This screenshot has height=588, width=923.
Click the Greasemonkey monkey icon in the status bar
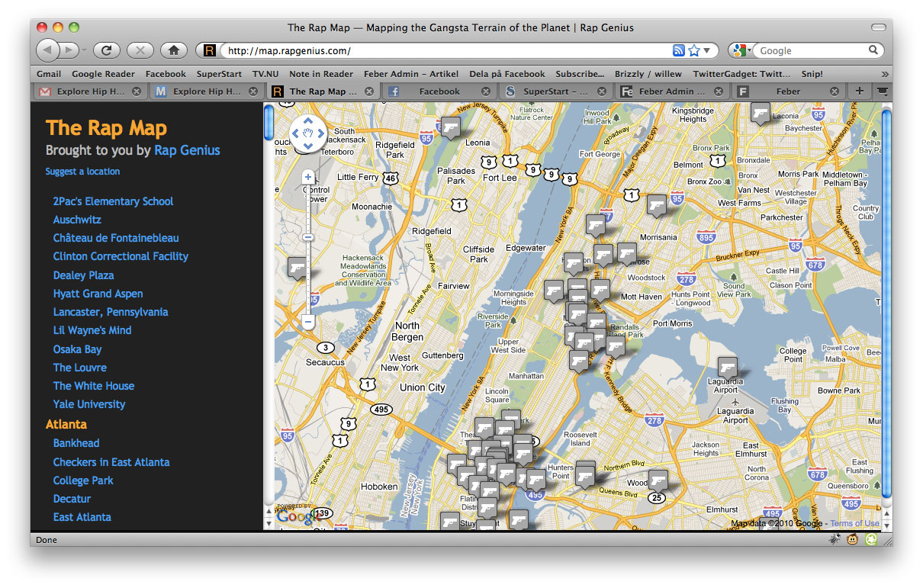(x=853, y=539)
